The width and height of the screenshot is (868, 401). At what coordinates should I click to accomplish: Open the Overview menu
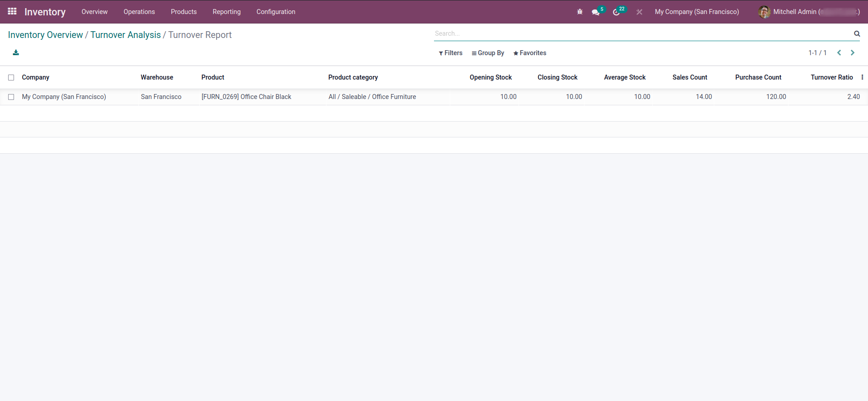[x=94, y=12]
